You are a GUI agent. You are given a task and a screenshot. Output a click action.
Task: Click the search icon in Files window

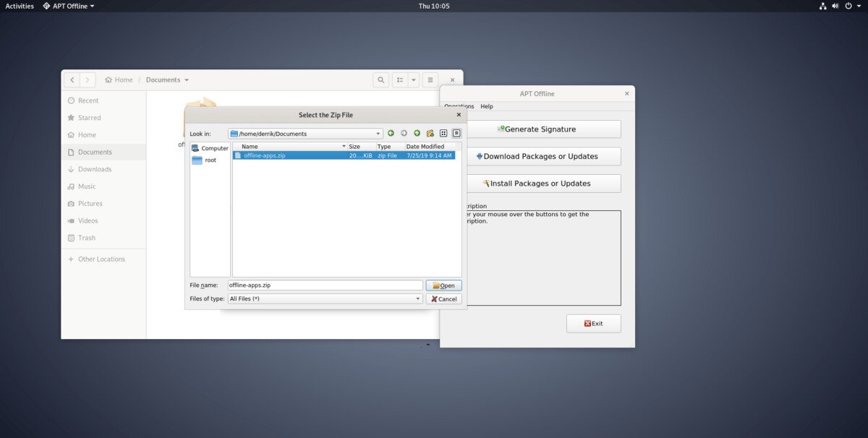point(380,80)
